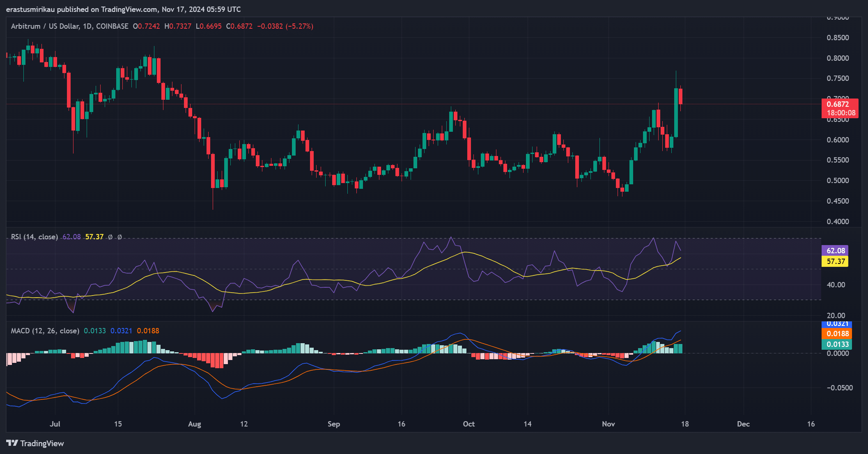The image size is (868, 454).
Task: Click the Nov label on time axis
Action: (608, 424)
